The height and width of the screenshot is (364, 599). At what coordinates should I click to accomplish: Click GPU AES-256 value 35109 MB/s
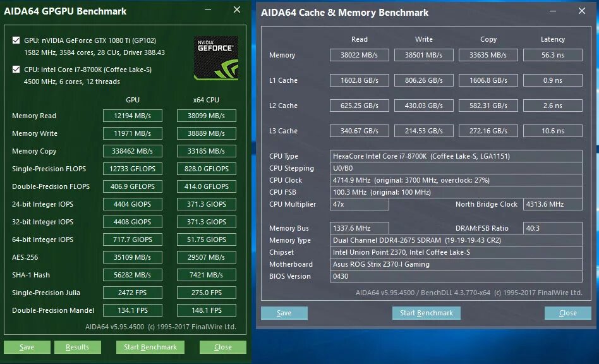coord(133,257)
